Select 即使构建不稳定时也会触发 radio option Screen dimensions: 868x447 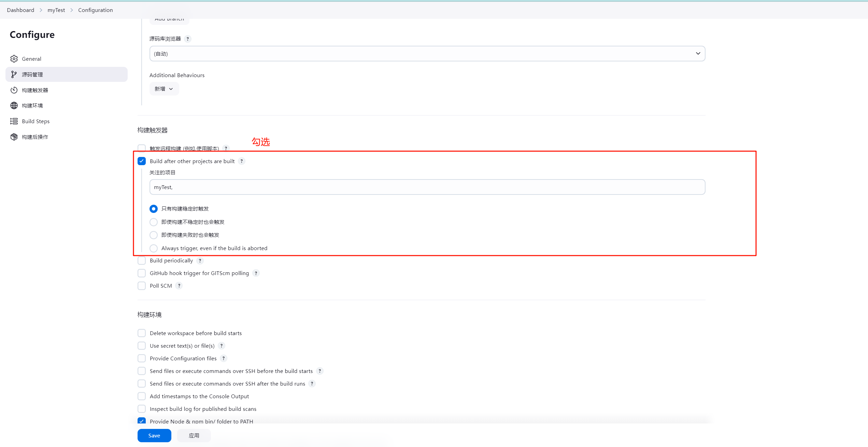154,222
